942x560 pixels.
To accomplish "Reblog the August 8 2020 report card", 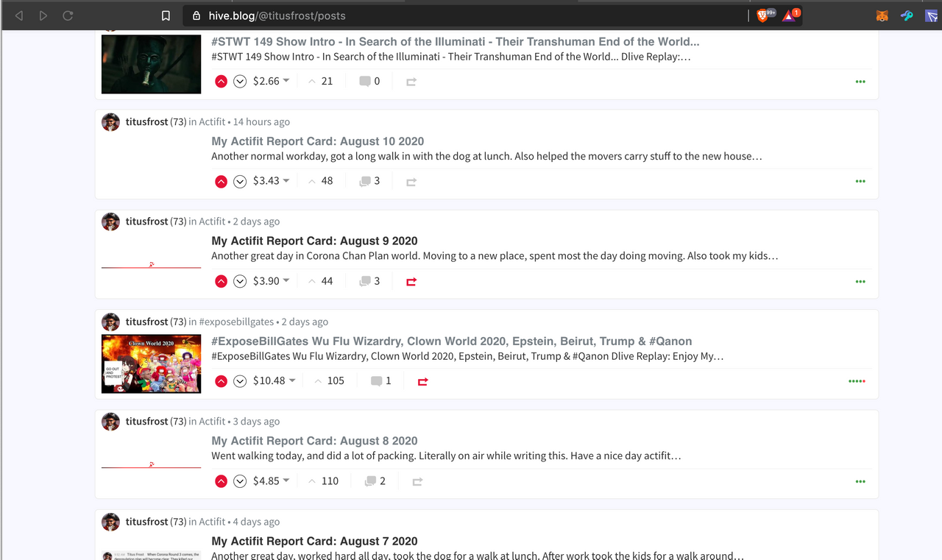I will click(417, 481).
